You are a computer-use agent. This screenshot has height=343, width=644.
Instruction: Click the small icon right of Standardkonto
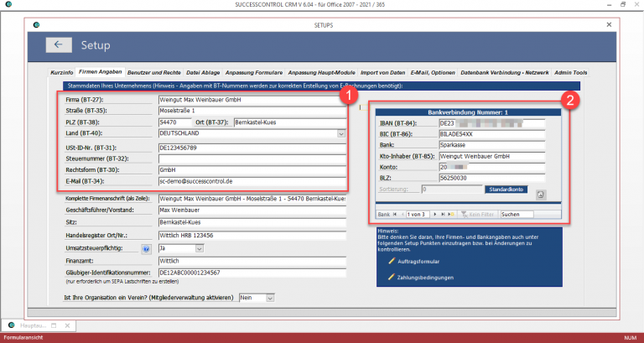point(541,195)
